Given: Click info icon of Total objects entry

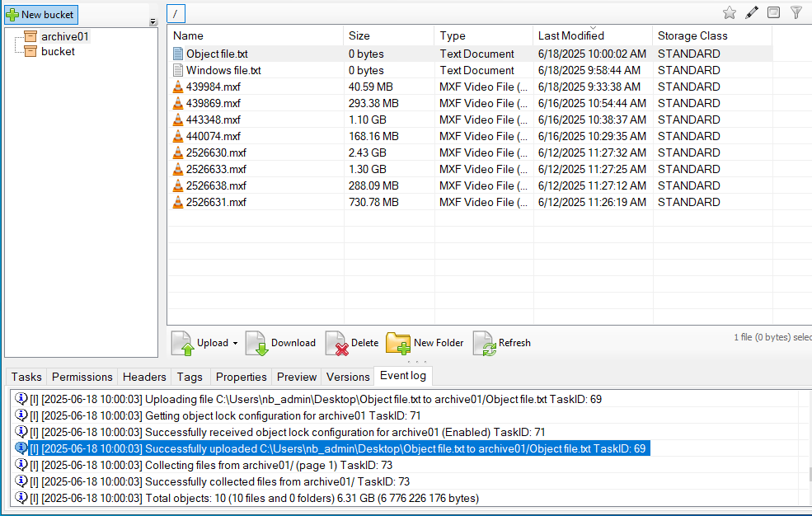Looking at the screenshot, I should [21, 498].
